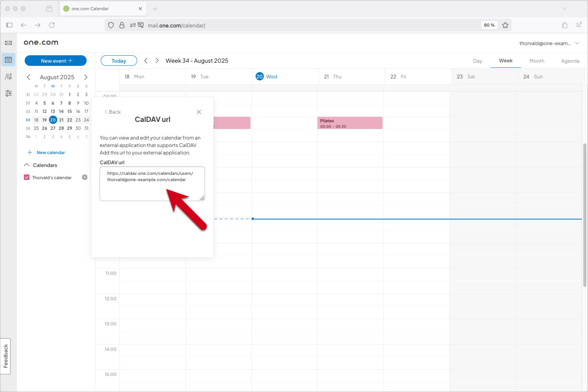Screen dimensions: 588x392
Task: Uncheck Thorvald's calendar visibility
Action: (x=26, y=177)
